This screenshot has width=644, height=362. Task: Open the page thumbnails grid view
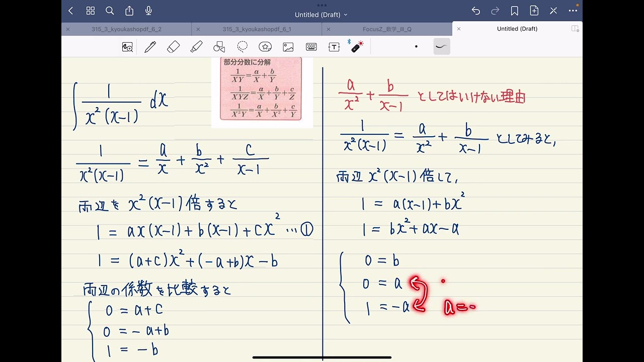click(x=91, y=11)
